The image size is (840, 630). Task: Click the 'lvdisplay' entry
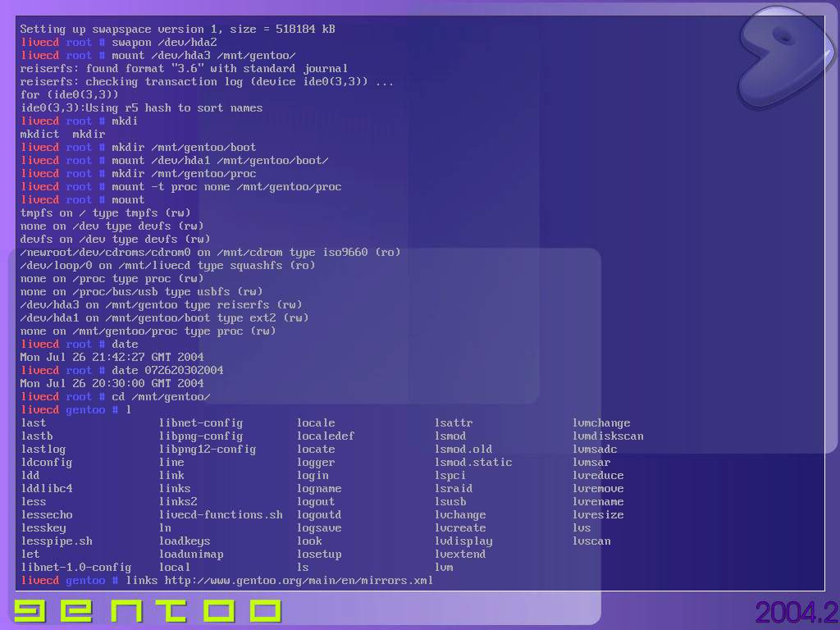463,541
